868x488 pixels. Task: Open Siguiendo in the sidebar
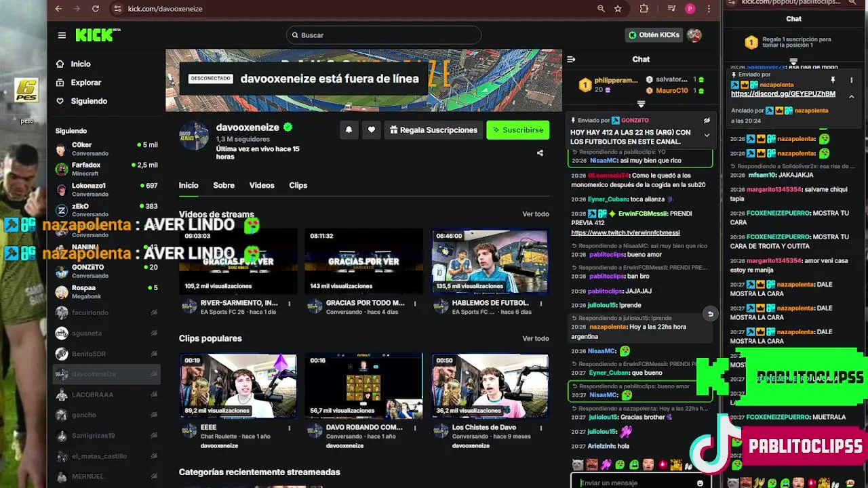point(89,101)
